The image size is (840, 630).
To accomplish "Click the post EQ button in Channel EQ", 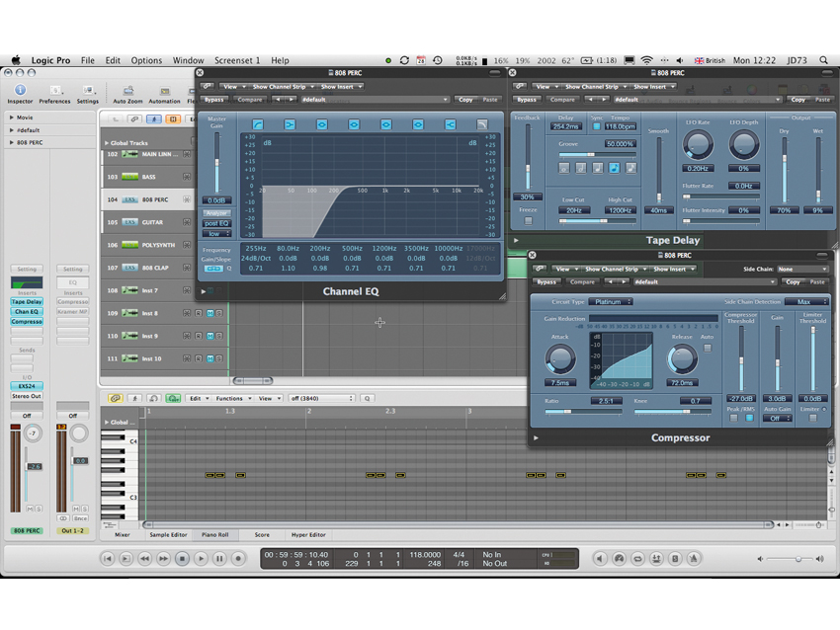I will tap(216, 223).
